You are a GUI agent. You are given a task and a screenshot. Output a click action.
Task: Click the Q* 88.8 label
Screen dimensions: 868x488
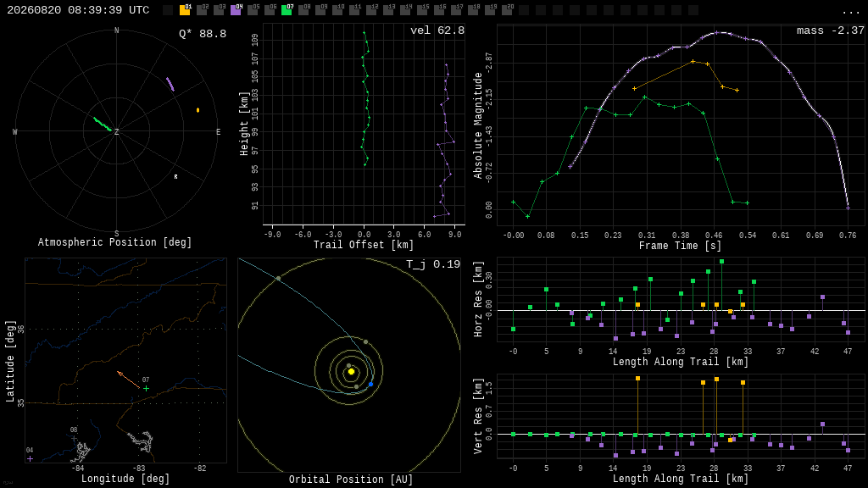[x=203, y=34]
